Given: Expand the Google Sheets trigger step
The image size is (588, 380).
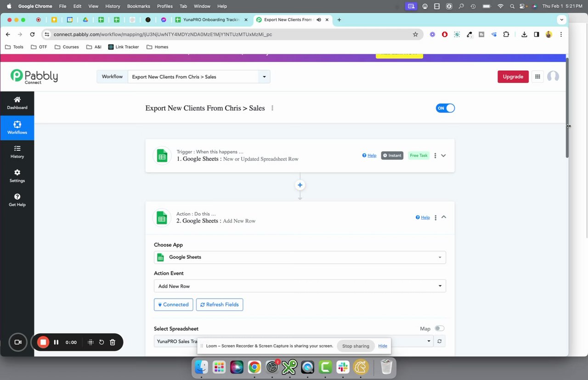Looking at the screenshot, I should point(443,156).
